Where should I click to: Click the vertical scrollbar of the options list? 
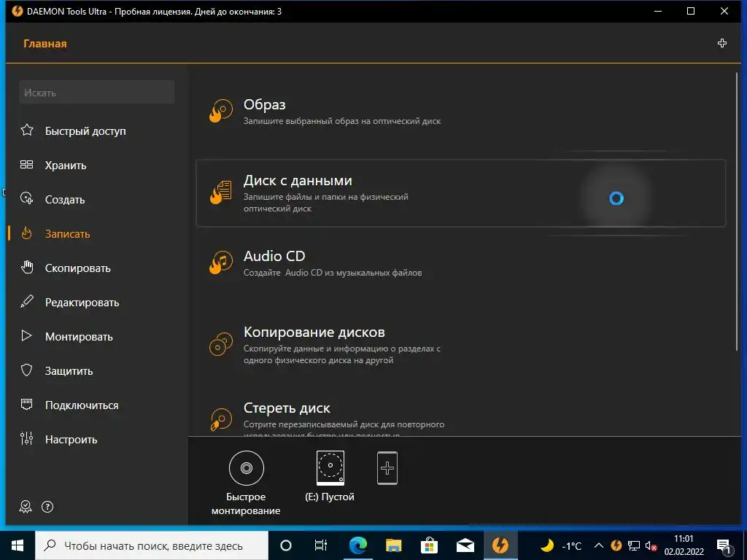[x=737, y=211]
